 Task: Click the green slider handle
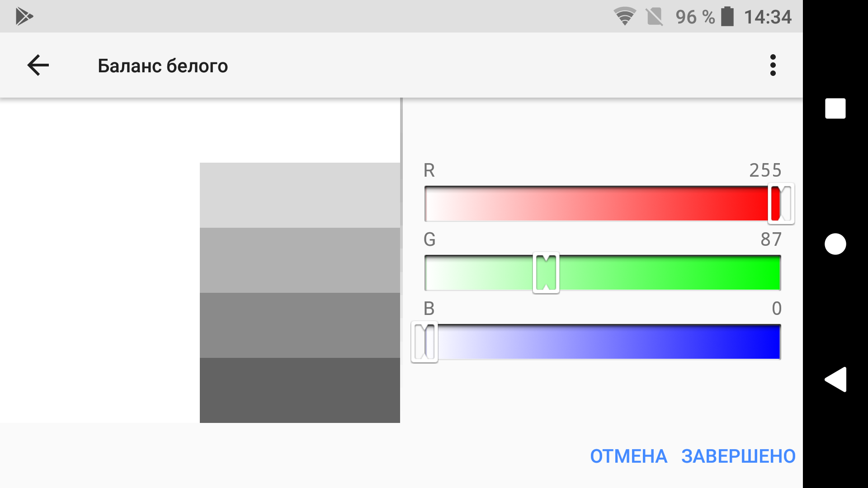546,273
